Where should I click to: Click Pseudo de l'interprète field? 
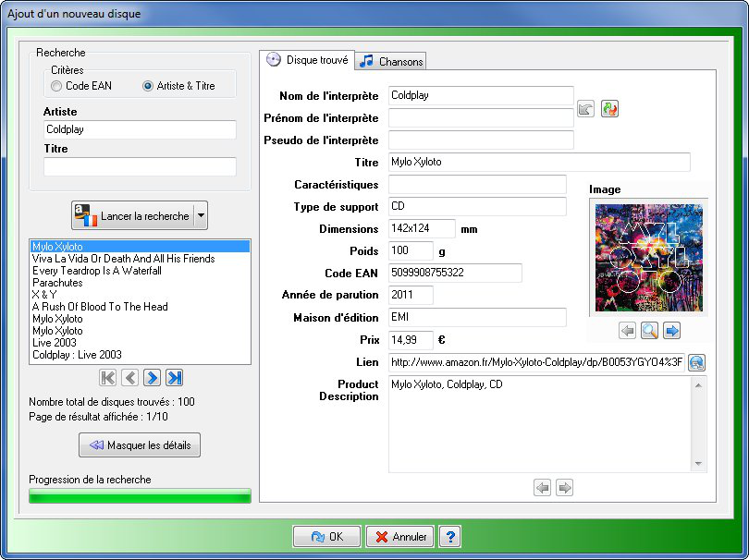pos(481,140)
